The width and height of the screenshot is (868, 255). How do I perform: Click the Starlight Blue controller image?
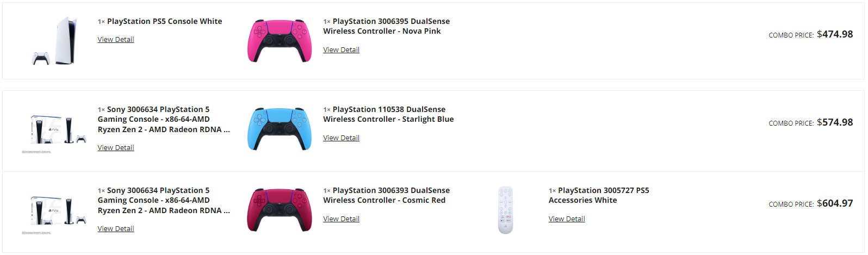(280, 129)
